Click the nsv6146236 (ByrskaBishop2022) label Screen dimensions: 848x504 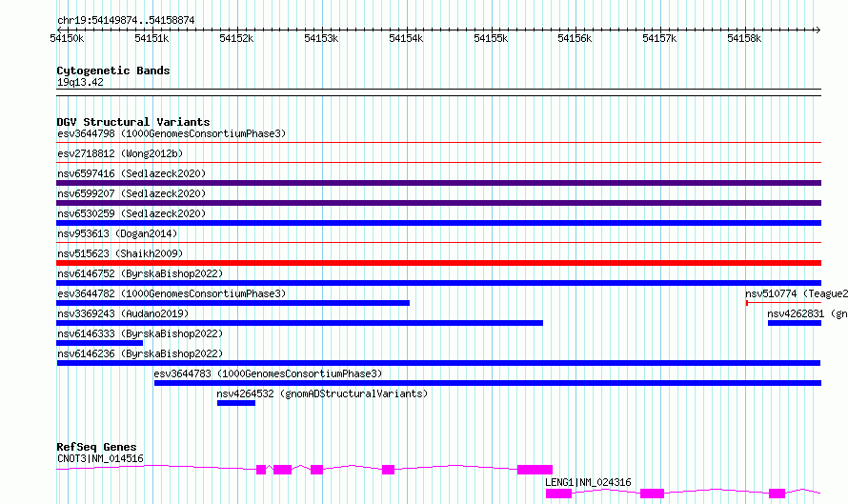[140, 353]
